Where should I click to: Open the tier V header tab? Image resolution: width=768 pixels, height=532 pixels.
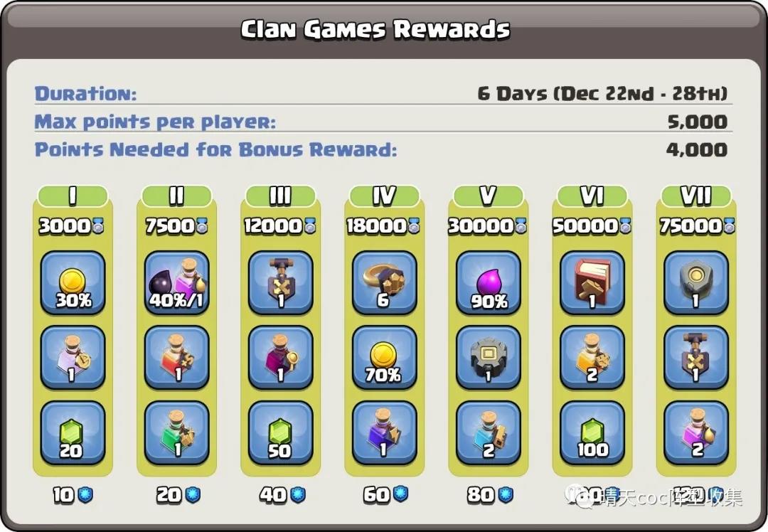point(489,196)
